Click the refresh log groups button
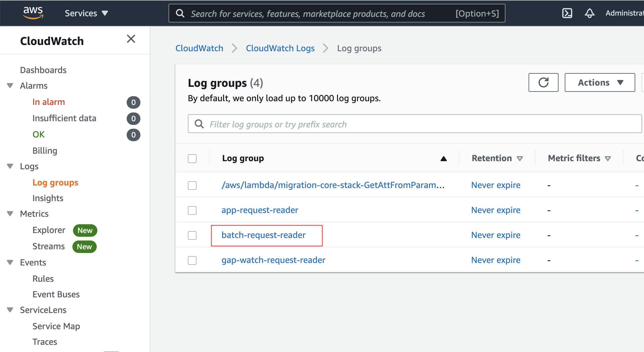This screenshot has height=352, width=644. pos(543,82)
